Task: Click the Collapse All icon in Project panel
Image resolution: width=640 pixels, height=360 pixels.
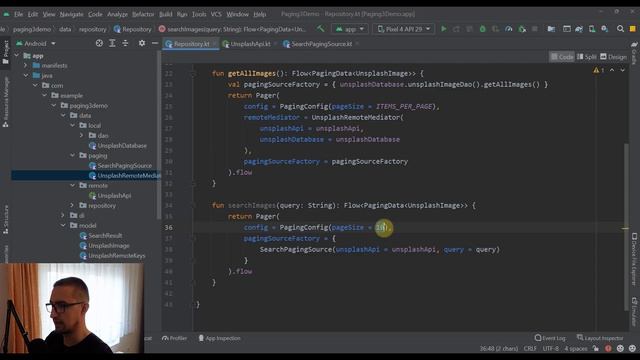Action: [125, 43]
